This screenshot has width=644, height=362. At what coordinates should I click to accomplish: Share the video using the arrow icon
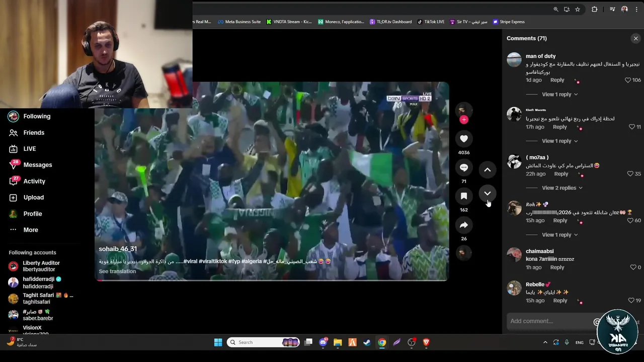[464, 225]
